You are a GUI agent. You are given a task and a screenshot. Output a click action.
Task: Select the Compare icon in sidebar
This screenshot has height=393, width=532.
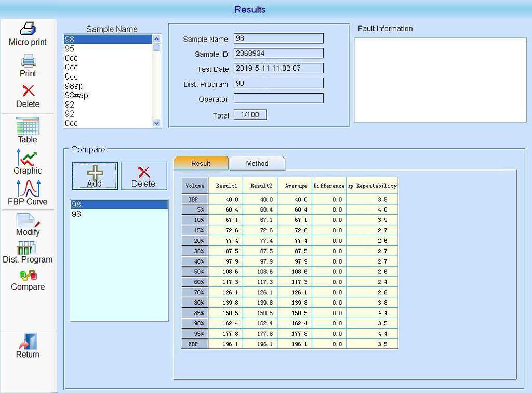point(28,276)
